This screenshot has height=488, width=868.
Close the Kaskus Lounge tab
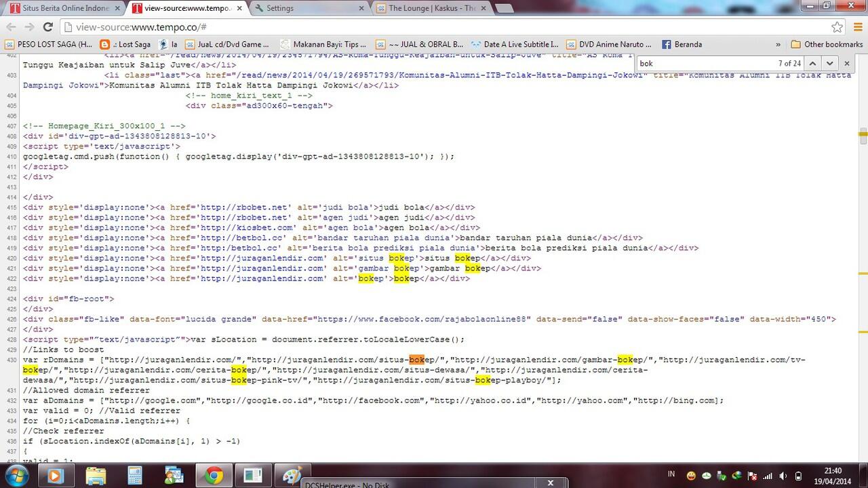click(x=483, y=8)
